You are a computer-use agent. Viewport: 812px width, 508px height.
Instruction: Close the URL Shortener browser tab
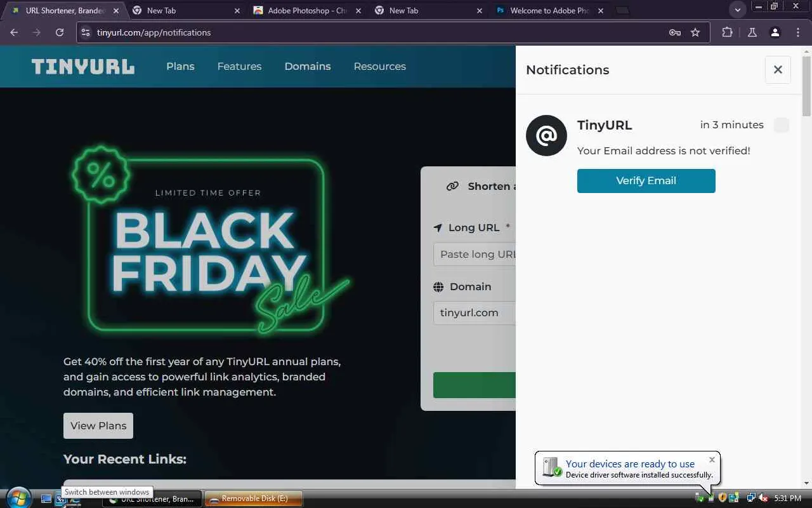(x=115, y=11)
